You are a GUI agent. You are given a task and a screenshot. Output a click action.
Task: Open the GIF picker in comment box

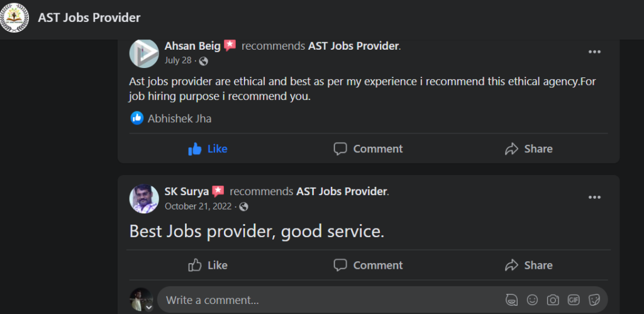tap(573, 300)
